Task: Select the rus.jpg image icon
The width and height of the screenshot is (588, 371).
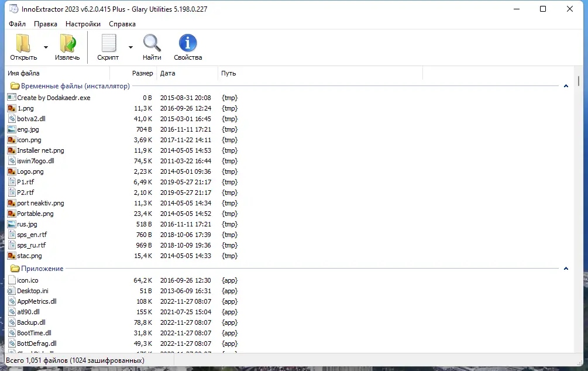Action: point(12,224)
